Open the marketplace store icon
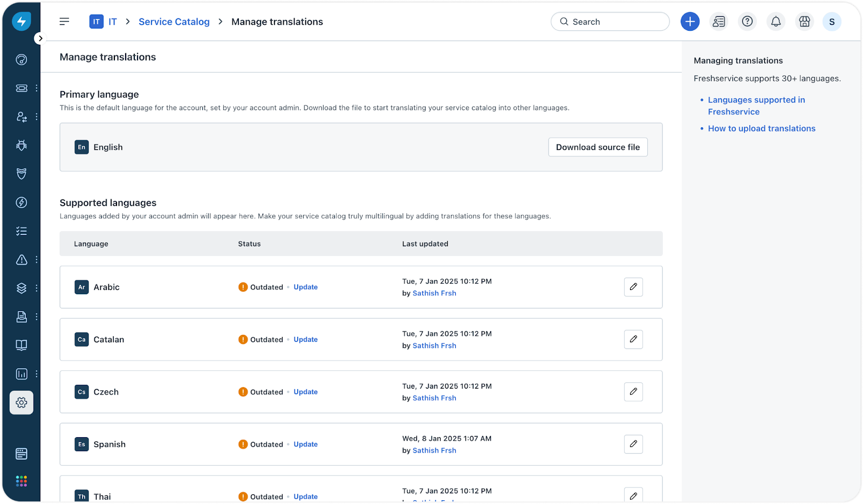The width and height of the screenshot is (863, 504). click(x=804, y=22)
